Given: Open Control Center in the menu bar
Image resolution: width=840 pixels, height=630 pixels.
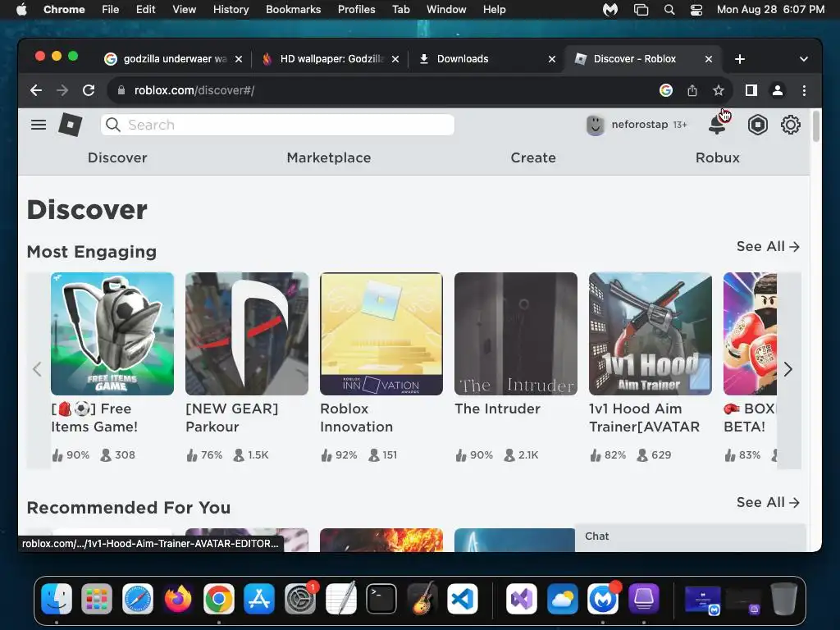Looking at the screenshot, I should (x=696, y=10).
